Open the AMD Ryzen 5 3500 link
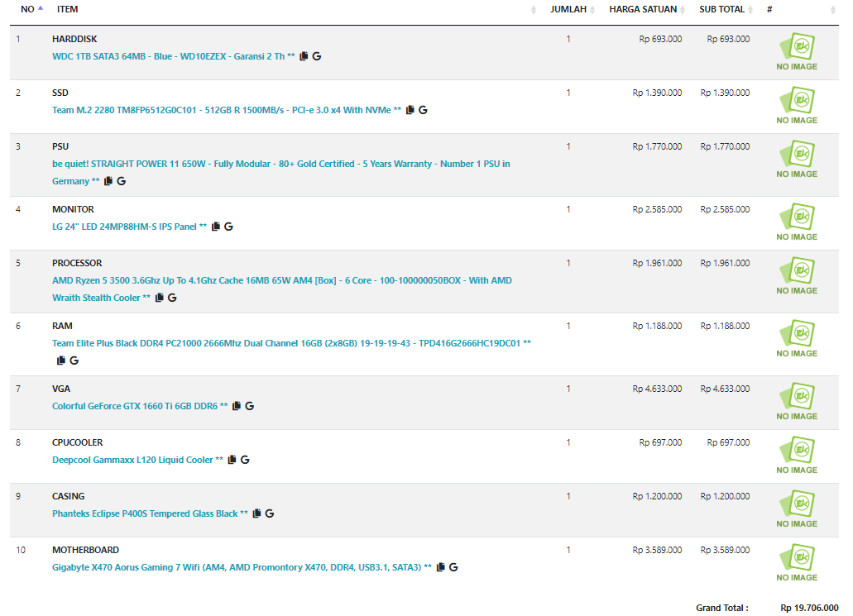Screen dimensions: 853x616 282,289
